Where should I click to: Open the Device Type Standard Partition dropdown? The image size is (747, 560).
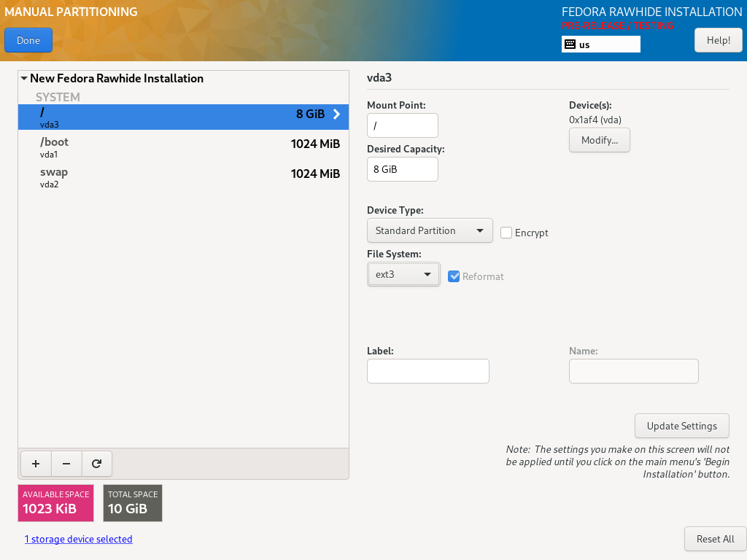click(430, 231)
